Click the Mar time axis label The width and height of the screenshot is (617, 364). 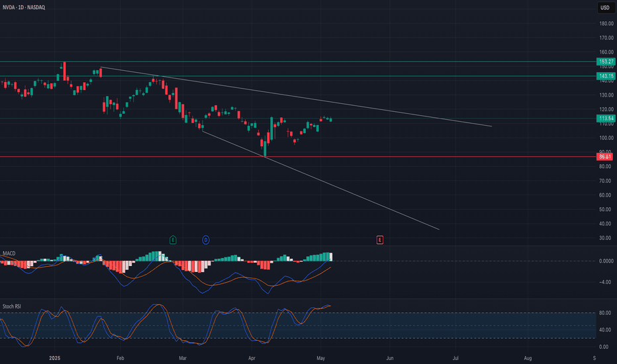(183, 358)
